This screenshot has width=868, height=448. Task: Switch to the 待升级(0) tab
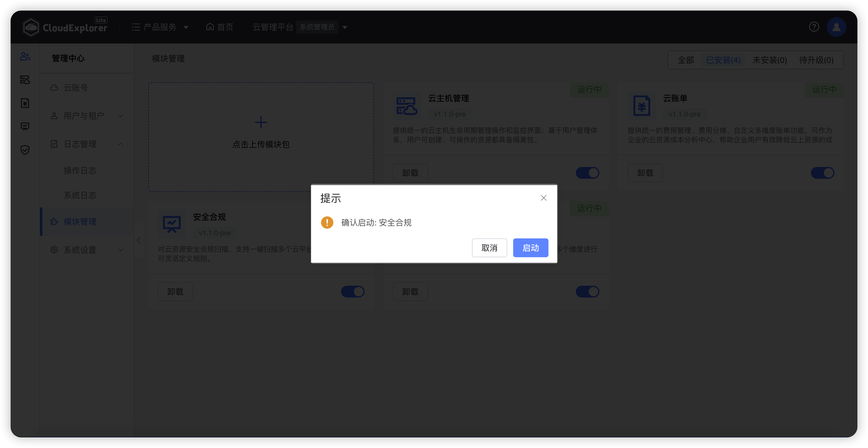tap(816, 60)
